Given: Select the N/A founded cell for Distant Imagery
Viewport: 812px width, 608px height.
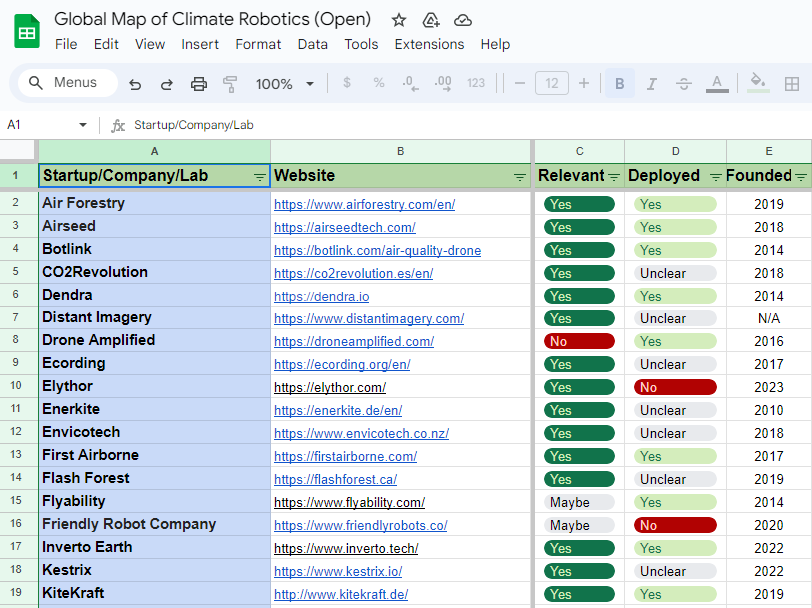Looking at the screenshot, I should tap(768, 318).
